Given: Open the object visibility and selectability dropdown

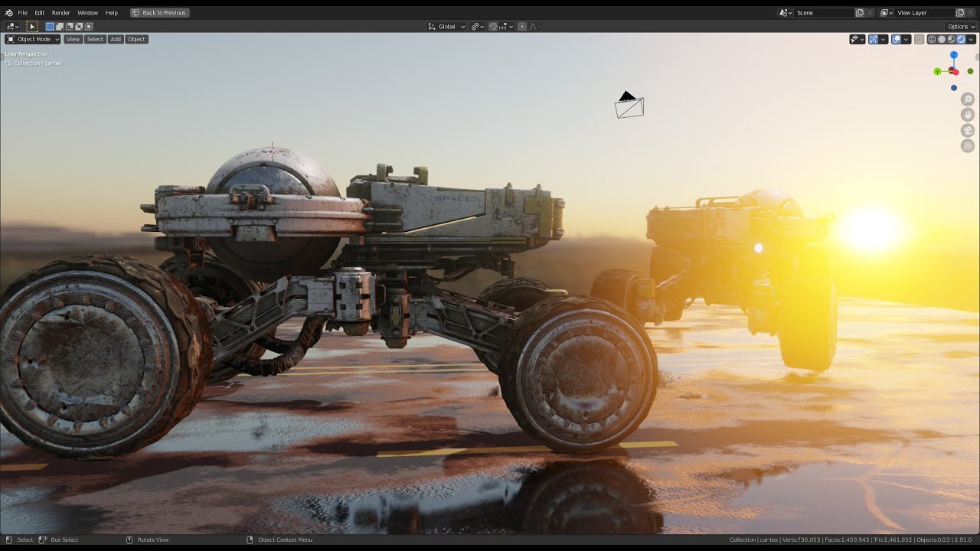Looking at the screenshot, I should (x=857, y=39).
